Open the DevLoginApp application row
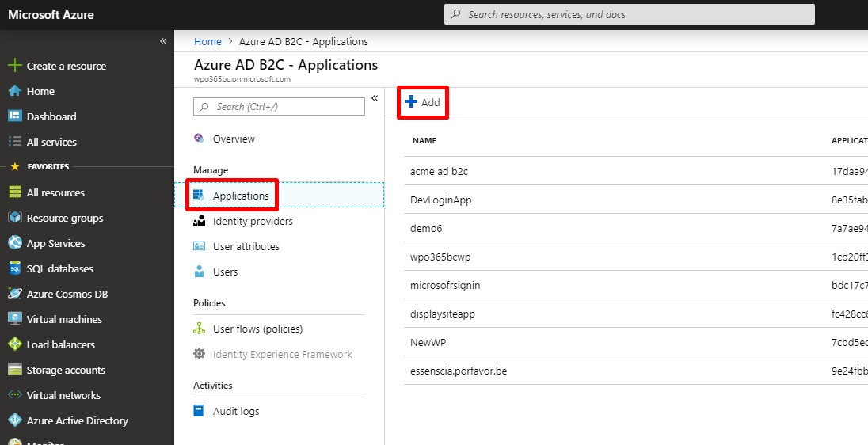Viewport: 868px width, 445px height. click(x=636, y=200)
